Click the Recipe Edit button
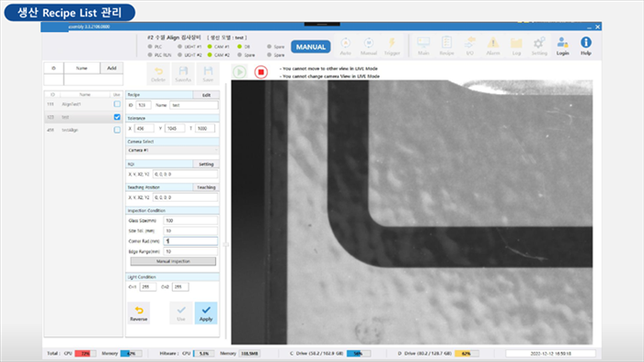This screenshot has width=644, height=362. (x=206, y=95)
